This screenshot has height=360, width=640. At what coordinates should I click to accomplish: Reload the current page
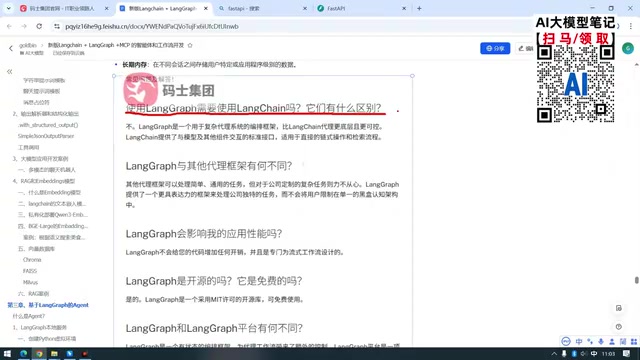(39, 26)
